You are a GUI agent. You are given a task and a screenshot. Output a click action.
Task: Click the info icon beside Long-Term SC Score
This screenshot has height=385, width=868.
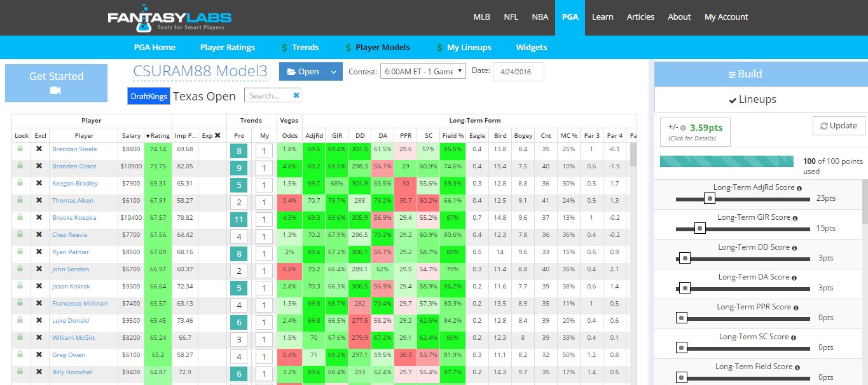click(794, 337)
